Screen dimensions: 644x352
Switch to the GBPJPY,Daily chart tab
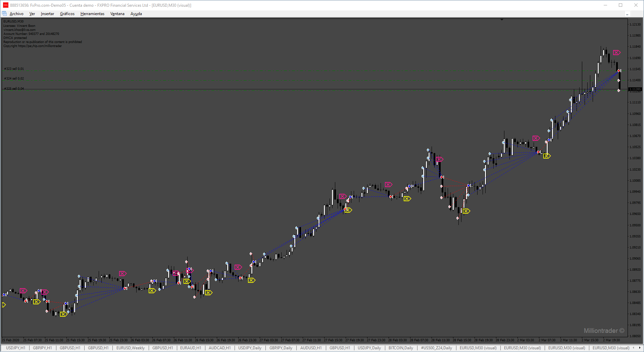pyautogui.click(x=281, y=348)
